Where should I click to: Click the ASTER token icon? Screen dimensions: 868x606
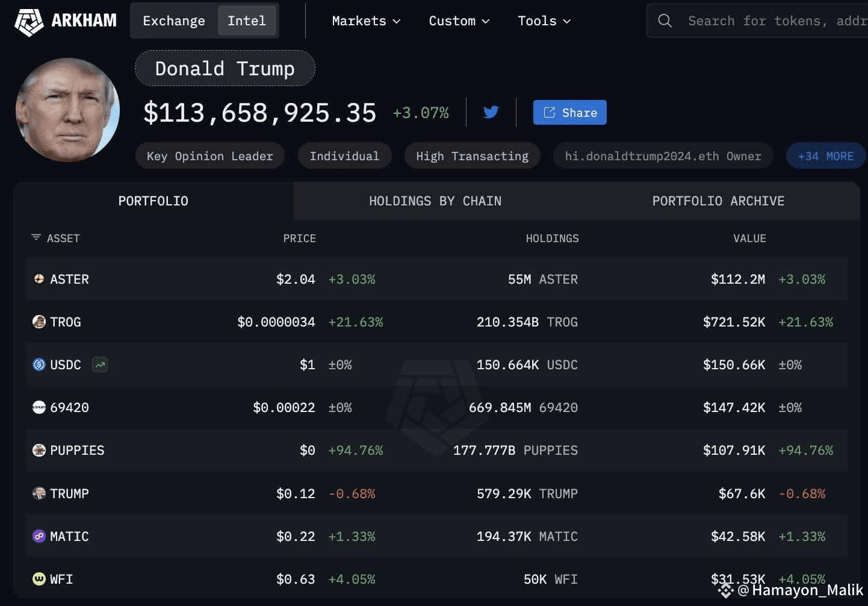point(39,279)
